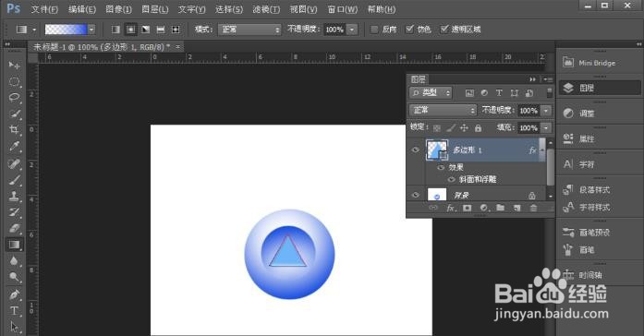This screenshot has height=336, width=644.
Task: Open the 类型 layer filter dropdown
Action: pos(430,93)
